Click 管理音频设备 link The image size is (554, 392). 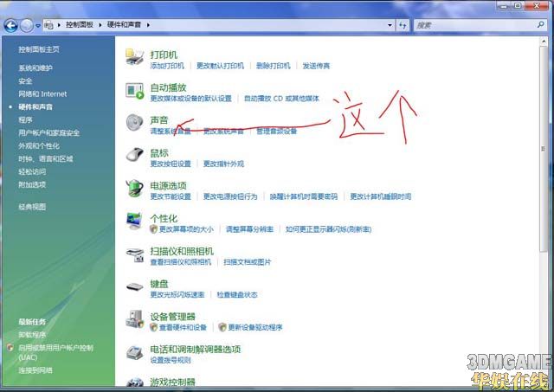click(x=277, y=131)
